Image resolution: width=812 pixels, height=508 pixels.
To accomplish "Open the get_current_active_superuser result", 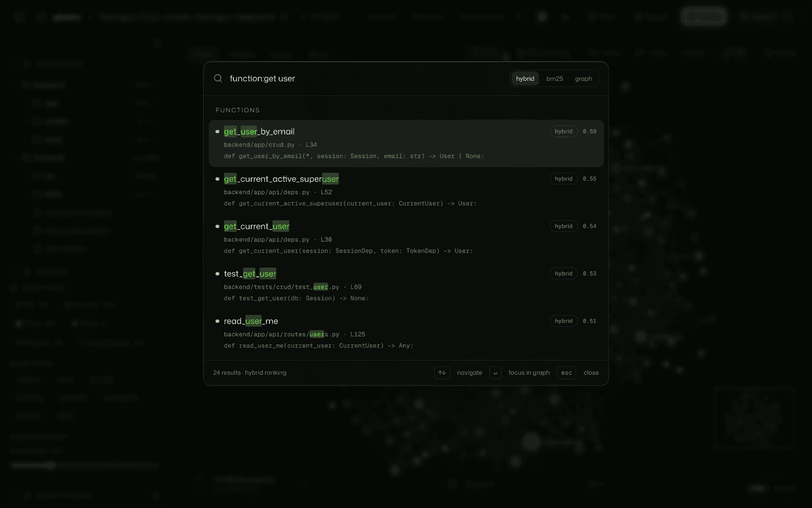I will pos(406,190).
